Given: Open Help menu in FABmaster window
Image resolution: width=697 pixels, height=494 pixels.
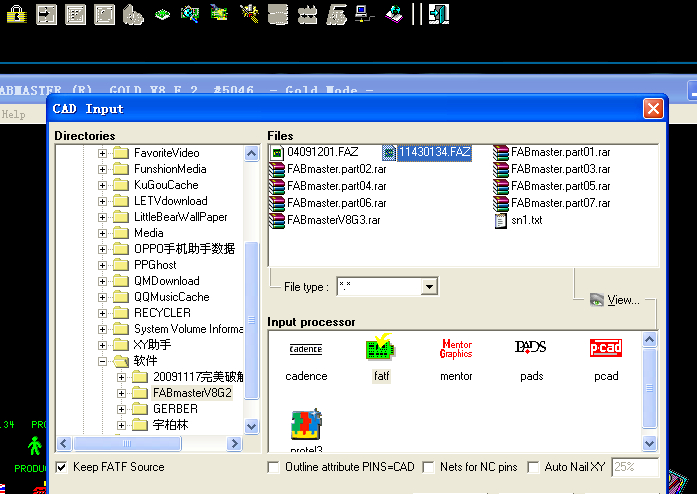Looking at the screenshot, I should point(13,115).
